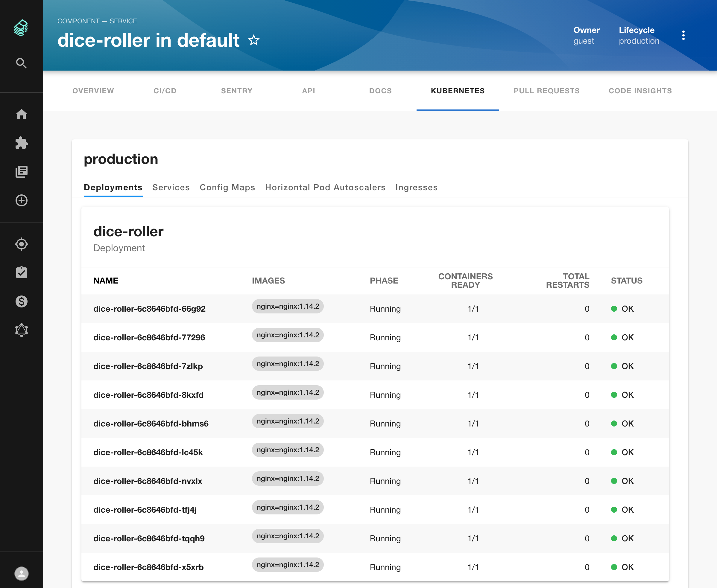Image resolution: width=717 pixels, height=588 pixels.
Task: Select the Services sub-tab
Action: pos(171,187)
